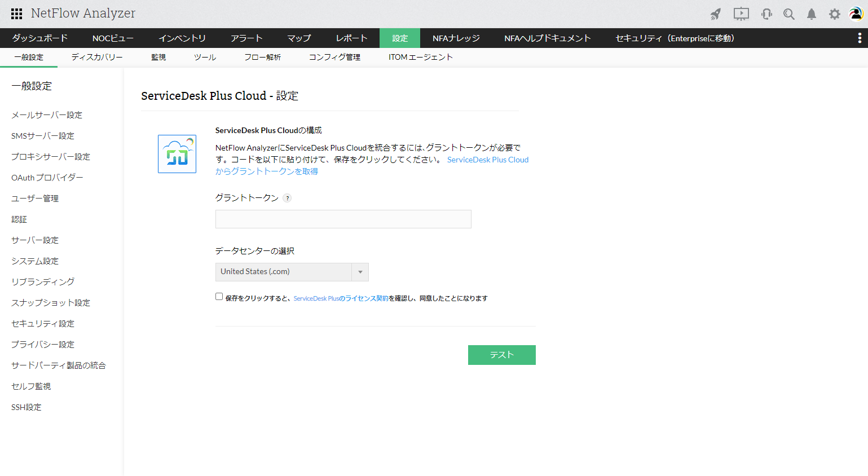Go to the ダッシュボード menu
The height and width of the screenshot is (476, 868).
pos(40,38)
